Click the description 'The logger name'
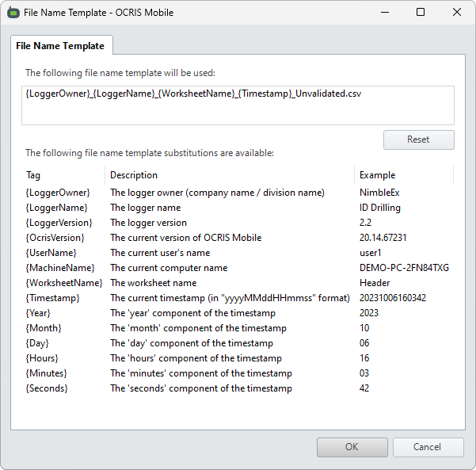This screenshot has width=476, height=470. click(146, 208)
